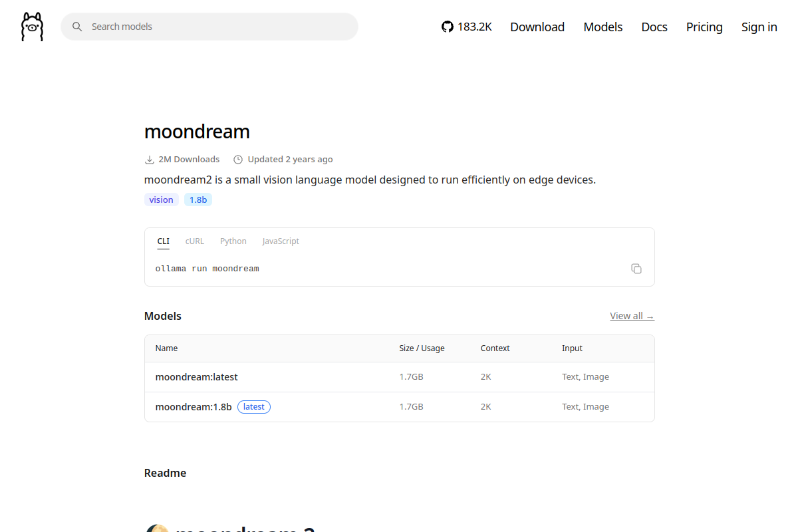Click the 2K context in moondream:1.8b row
Viewport: 798px width, 532px height.
(486, 407)
